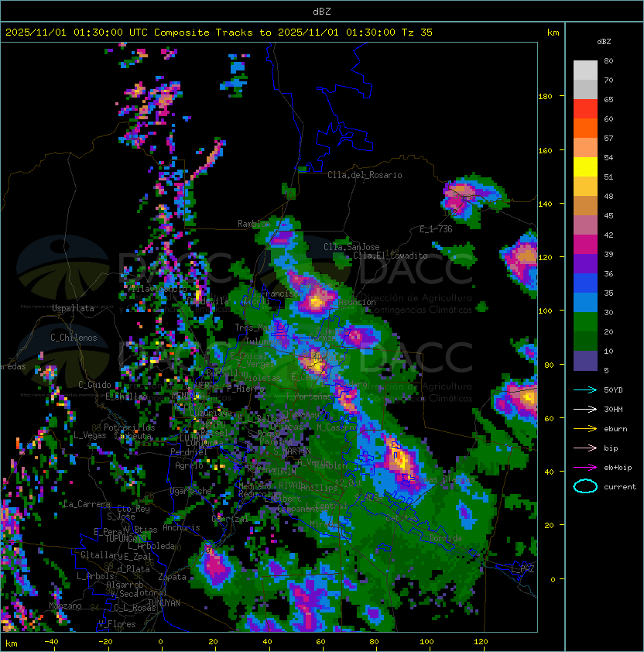Viewport: 644px width, 652px height.
Task: Click the '50YD' legend label
Action: coord(613,389)
